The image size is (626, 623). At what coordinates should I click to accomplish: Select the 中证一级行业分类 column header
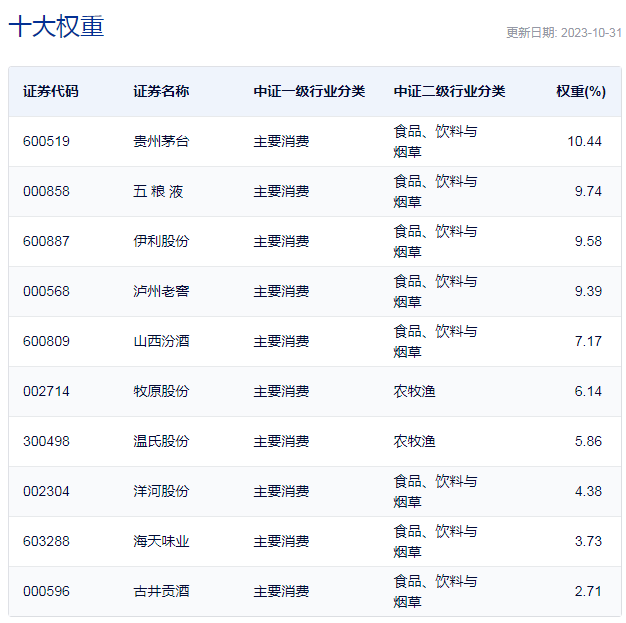click(309, 91)
